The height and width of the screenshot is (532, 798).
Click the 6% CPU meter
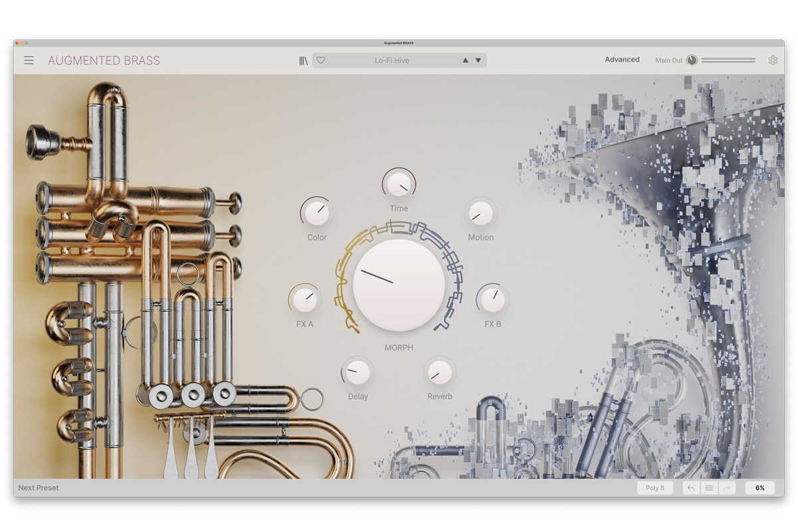point(760,488)
